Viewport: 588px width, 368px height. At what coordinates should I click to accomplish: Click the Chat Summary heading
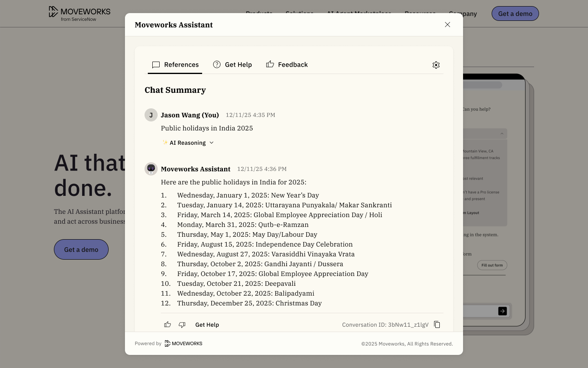tap(175, 90)
